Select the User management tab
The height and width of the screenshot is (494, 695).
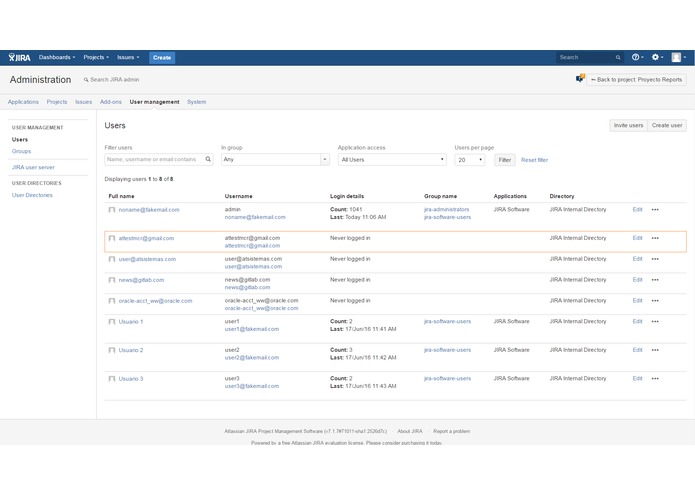click(x=154, y=102)
